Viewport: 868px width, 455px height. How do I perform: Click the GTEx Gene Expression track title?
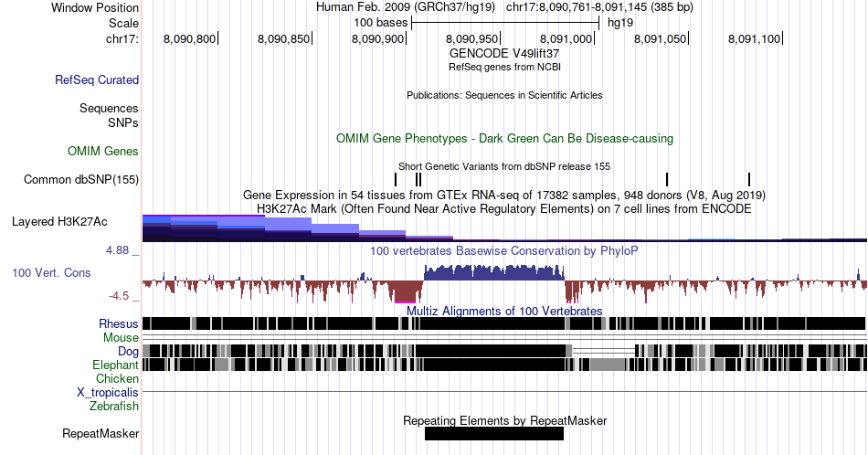[x=504, y=195]
